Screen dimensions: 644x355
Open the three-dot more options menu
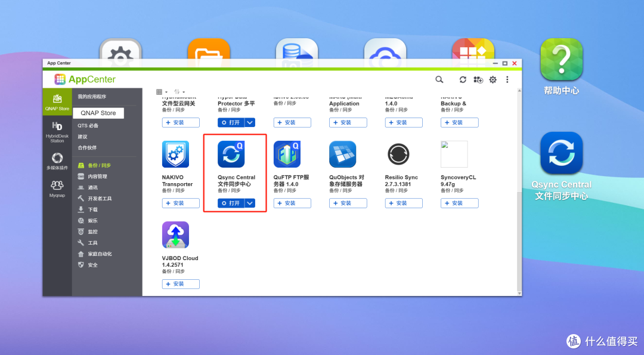507,79
